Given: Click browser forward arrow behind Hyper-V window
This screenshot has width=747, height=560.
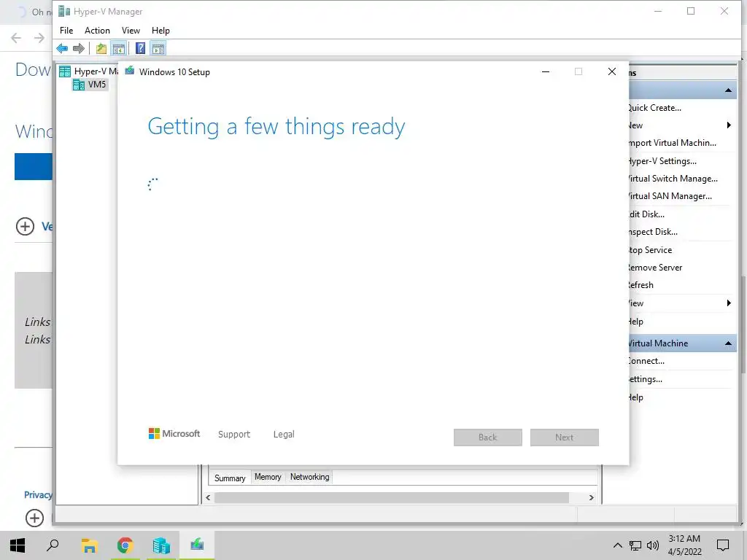Looking at the screenshot, I should [x=39, y=38].
